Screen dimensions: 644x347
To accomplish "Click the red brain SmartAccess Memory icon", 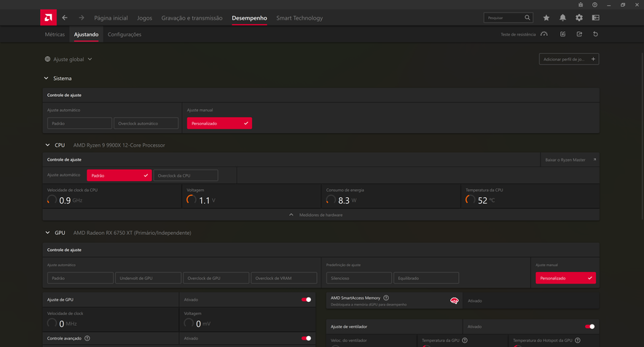I will (455, 300).
